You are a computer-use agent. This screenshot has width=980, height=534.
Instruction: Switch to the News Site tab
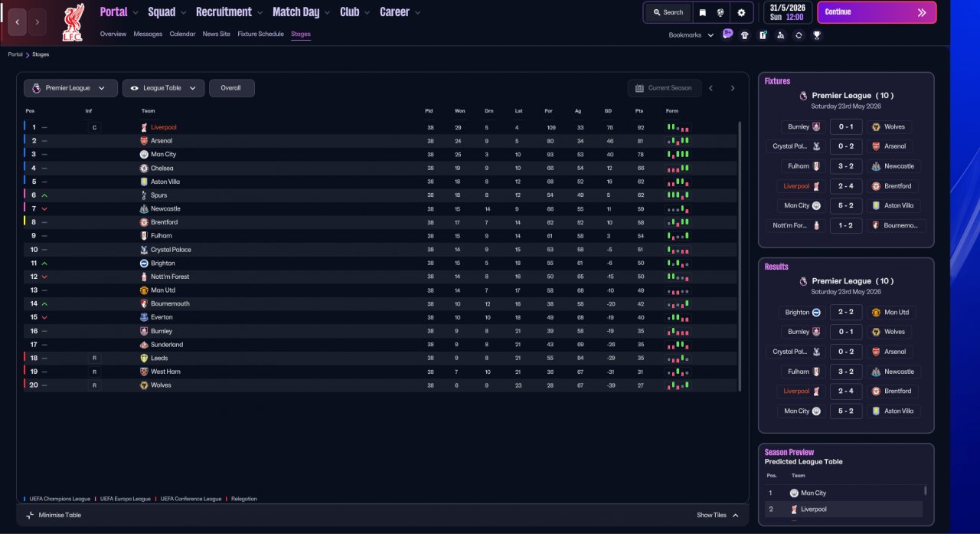pos(216,34)
